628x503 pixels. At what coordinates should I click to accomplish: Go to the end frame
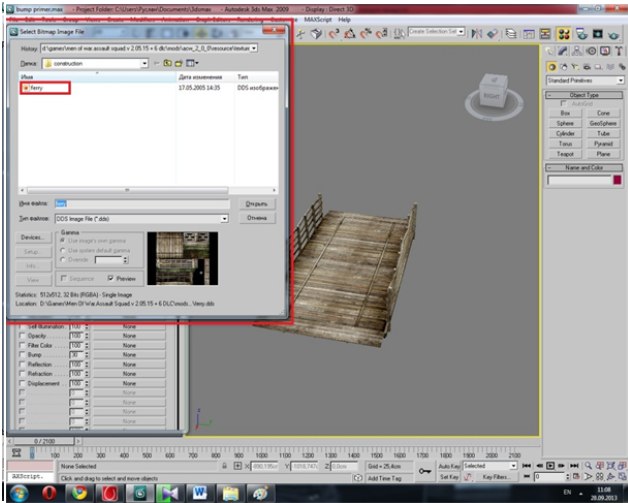[x=574, y=466]
